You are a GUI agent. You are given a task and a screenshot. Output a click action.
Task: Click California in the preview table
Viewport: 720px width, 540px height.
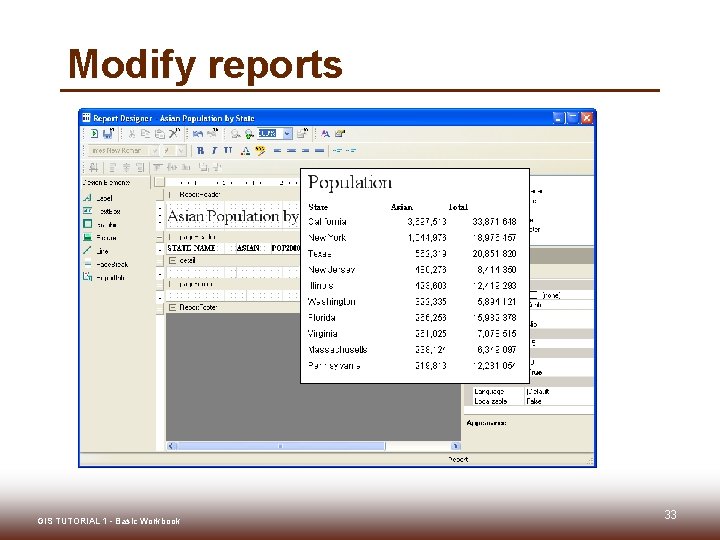click(327, 222)
